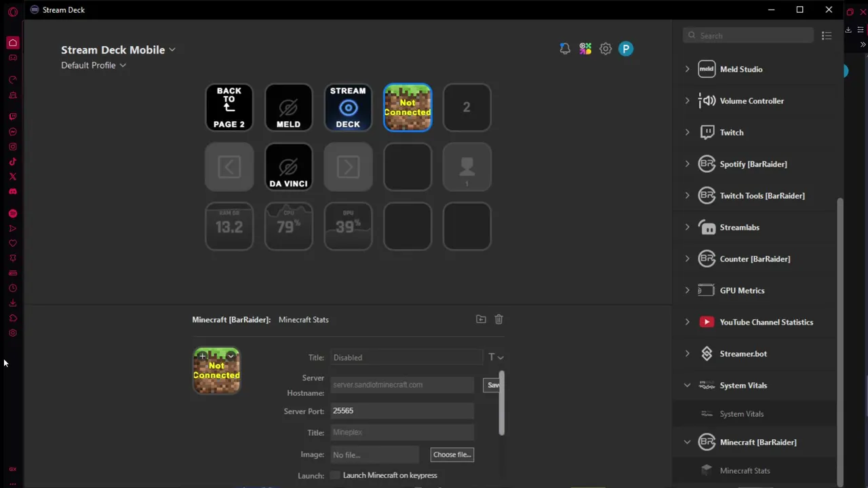Expand the Twitch category
Screen dimensions: 868x488
click(x=687, y=132)
